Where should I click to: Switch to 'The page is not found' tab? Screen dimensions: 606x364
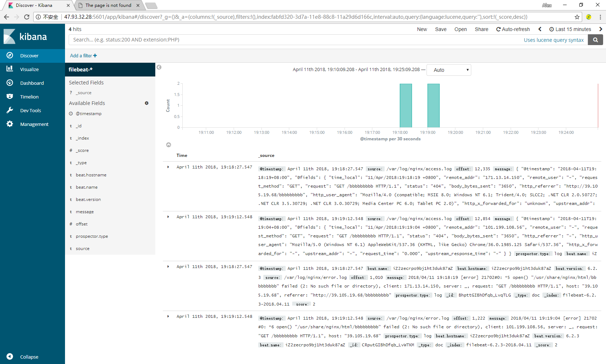[x=108, y=5]
